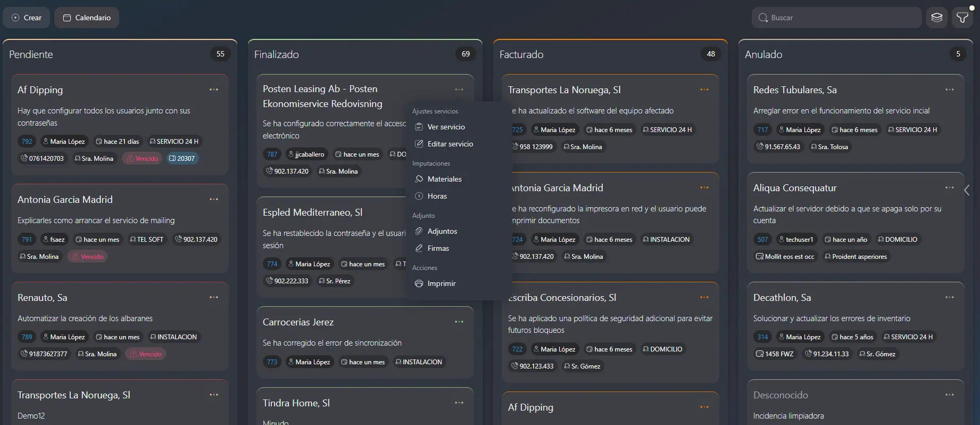
Task: Click the 20307 tag on Af Dipping card
Action: tap(182, 158)
